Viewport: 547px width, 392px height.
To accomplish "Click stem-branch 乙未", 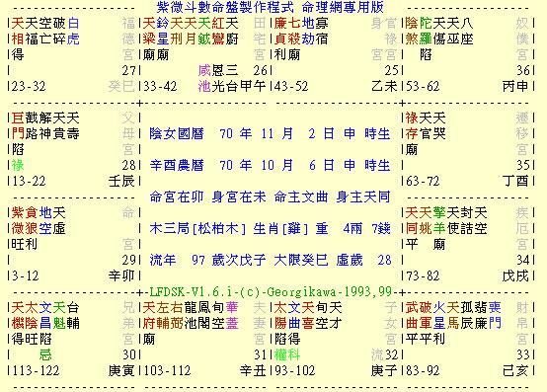I will (384, 86).
